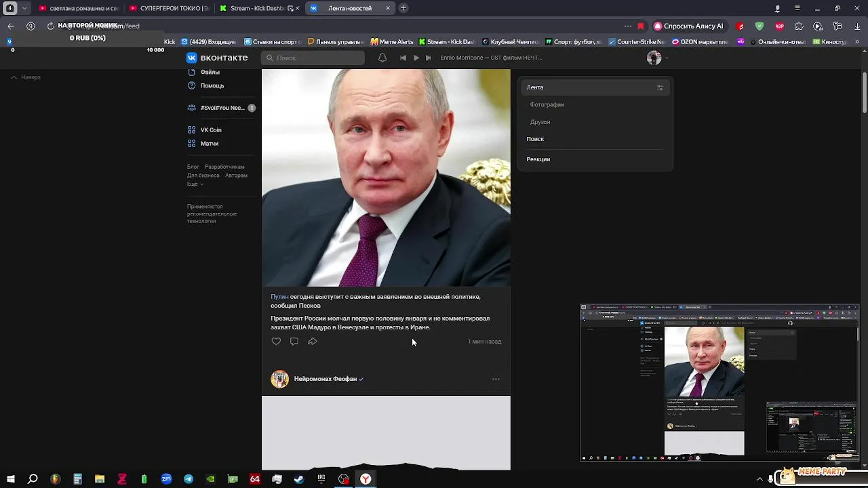
Task: Open the Клубный Чемпионат bookmark
Action: pos(511,41)
